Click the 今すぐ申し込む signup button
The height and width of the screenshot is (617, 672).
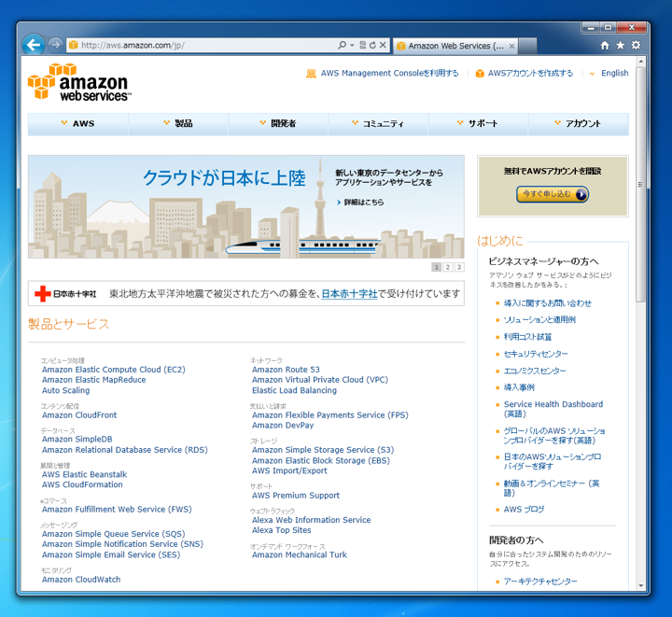tap(553, 194)
